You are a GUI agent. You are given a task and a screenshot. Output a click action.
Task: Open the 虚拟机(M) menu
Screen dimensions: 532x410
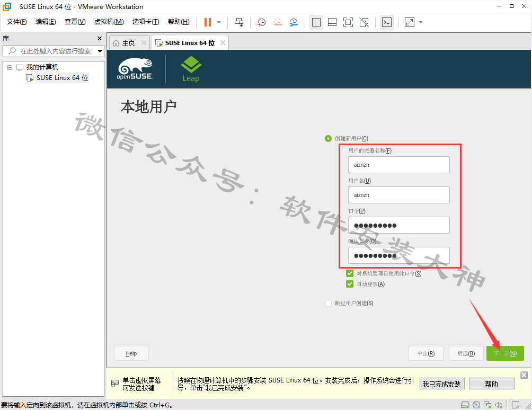tap(109, 22)
